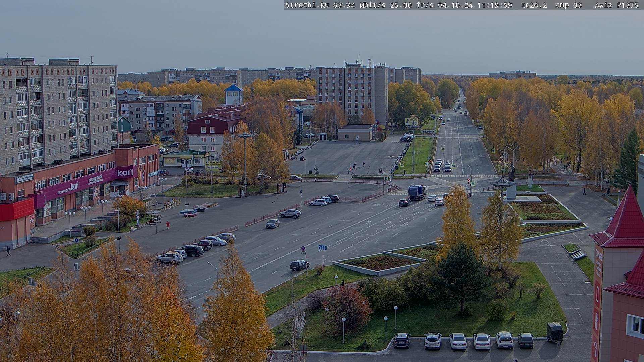Image resolution: width=644 pixels, height=362 pixels.
Task: Click the 11:19:59 time stamp
Action: point(495,5)
